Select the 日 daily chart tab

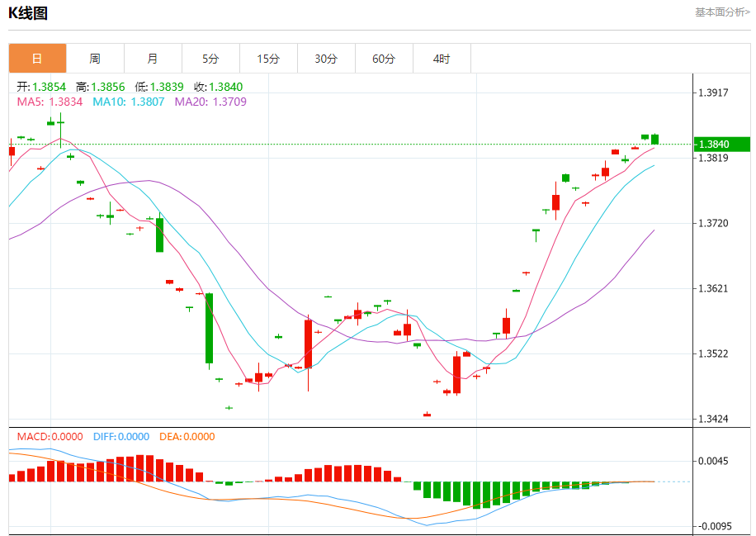[37, 59]
